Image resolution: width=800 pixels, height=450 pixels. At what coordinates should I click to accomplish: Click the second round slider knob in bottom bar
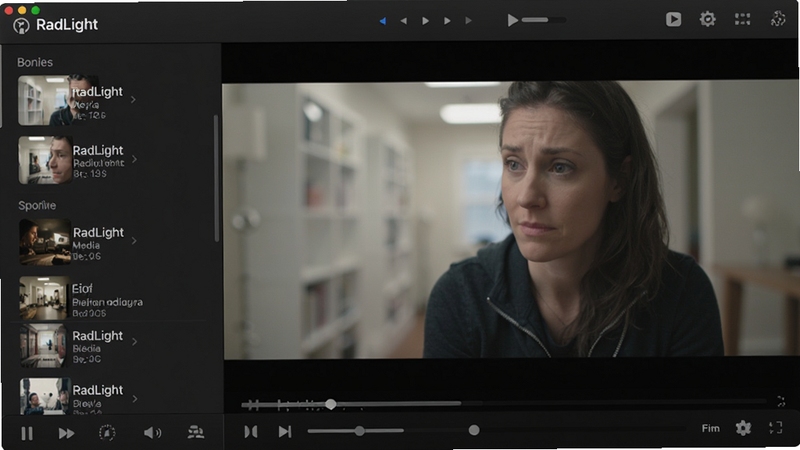[x=474, y=431]
